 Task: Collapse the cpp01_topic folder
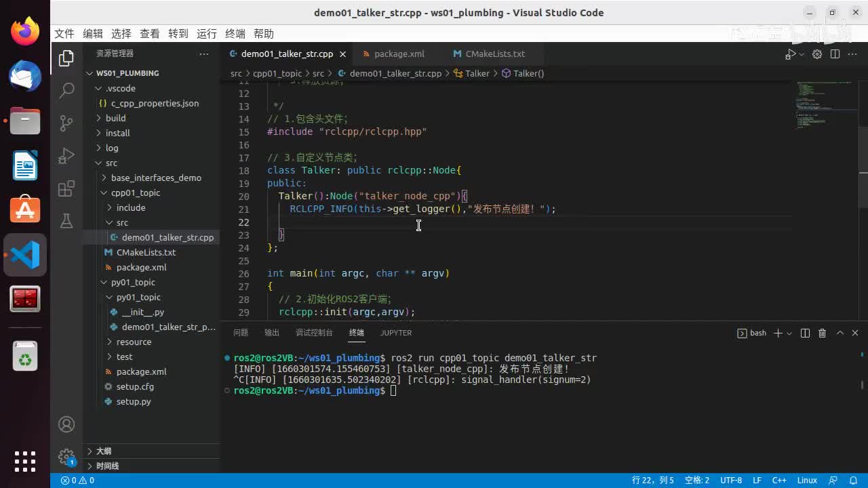[135, 192]
